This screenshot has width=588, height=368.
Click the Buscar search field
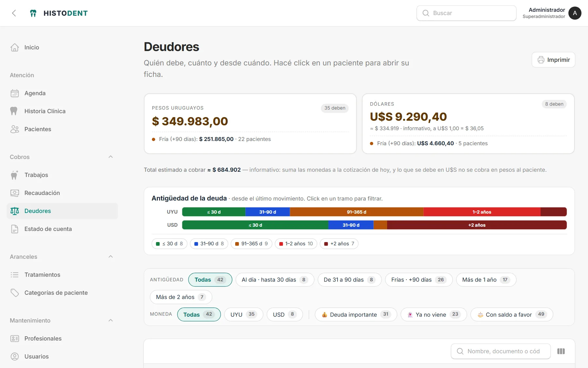click(466, 13)
